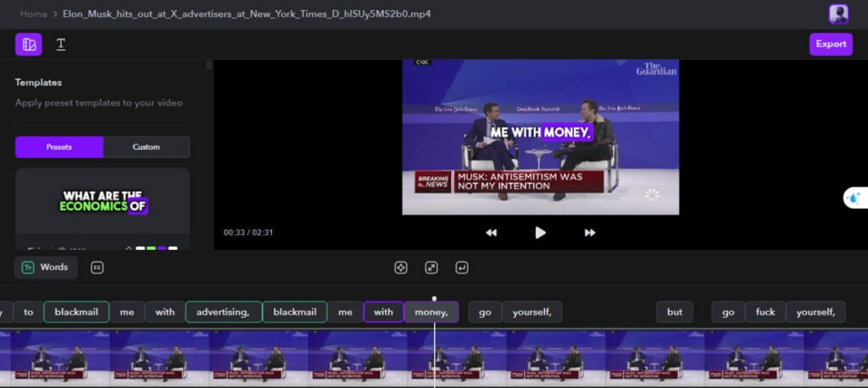Select the word 'advertising,' in timeline
The image size is (868, 388).
point(223,312)
